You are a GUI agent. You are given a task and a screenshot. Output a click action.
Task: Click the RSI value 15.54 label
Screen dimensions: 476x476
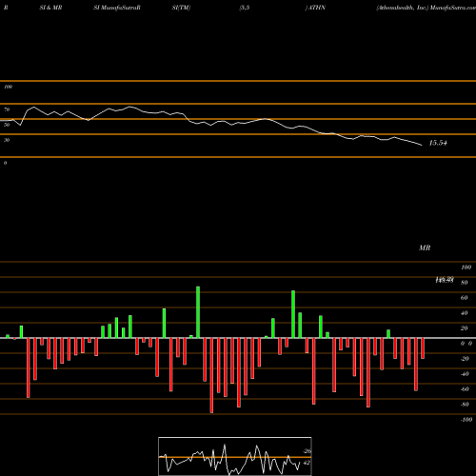coord(438,143)
